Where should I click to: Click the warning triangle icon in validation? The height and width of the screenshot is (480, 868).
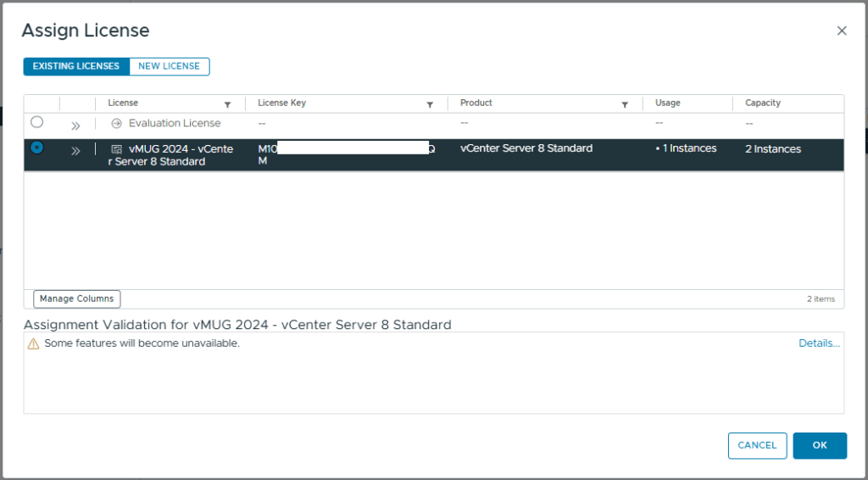pos(33,344)
